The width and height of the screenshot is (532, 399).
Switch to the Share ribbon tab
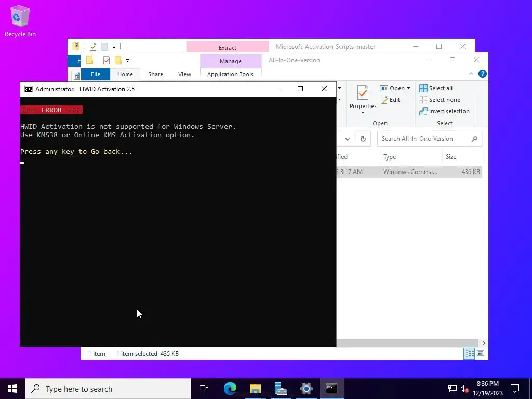[155, 74]
